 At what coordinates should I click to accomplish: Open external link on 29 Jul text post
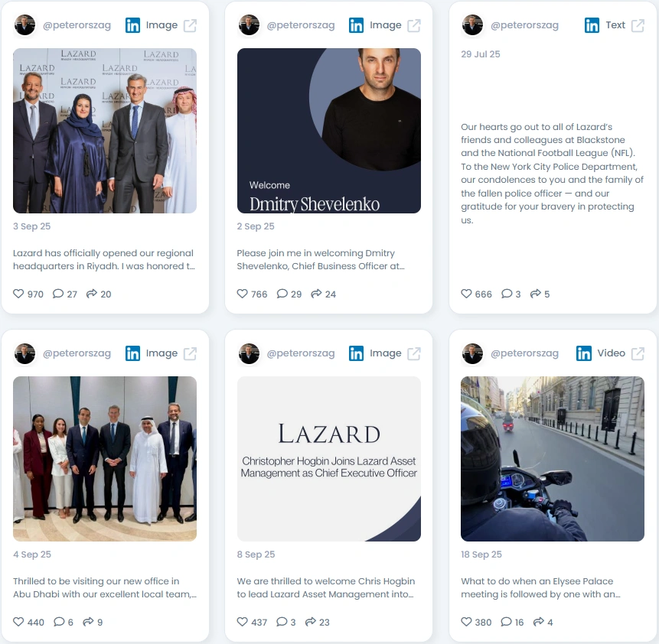coord(638,26)
